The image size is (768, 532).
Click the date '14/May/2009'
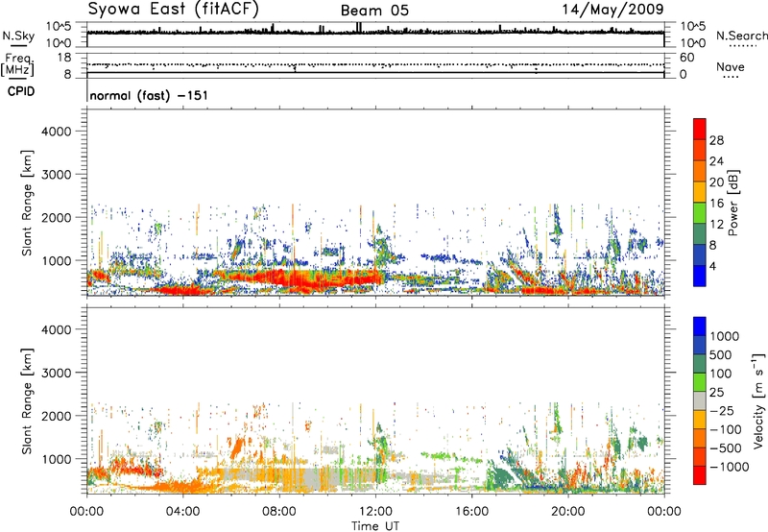612,9
